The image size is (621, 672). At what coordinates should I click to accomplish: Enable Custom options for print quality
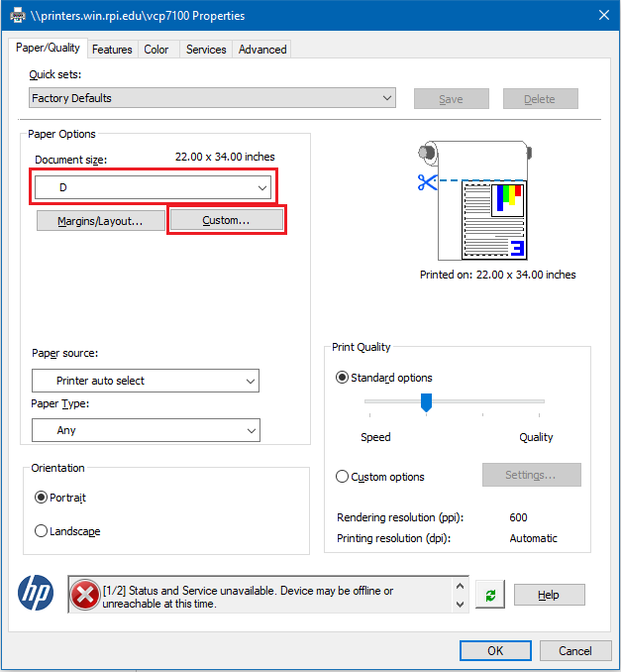point(343,477)
